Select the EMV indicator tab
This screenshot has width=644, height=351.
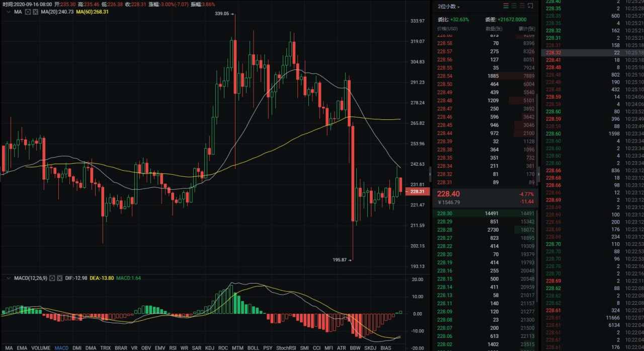pos(160,348)
